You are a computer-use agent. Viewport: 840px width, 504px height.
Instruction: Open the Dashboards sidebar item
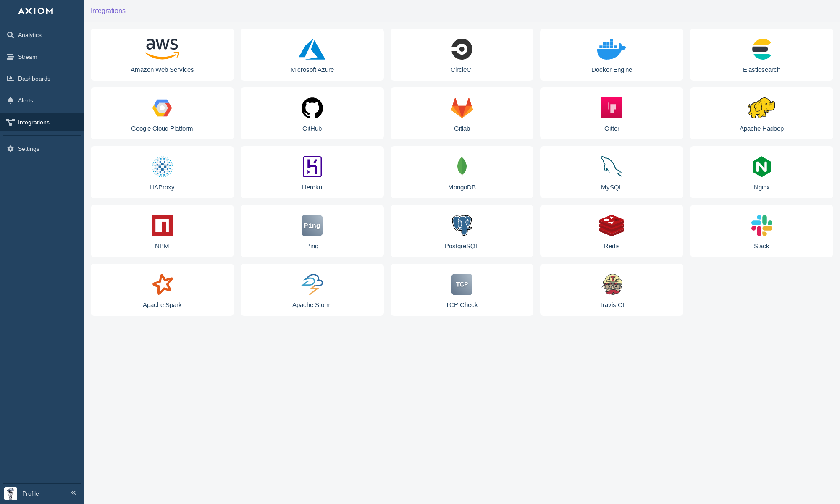[x=34, y=79]
